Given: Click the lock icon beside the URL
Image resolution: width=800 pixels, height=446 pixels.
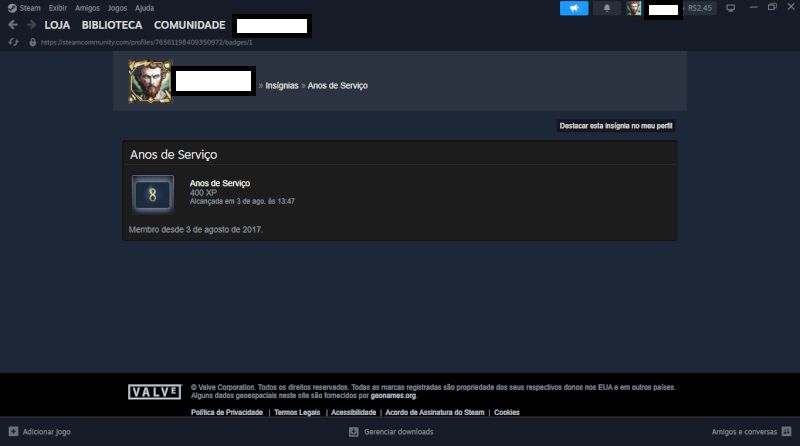Looking at the screenshot, I should [33, 42].
